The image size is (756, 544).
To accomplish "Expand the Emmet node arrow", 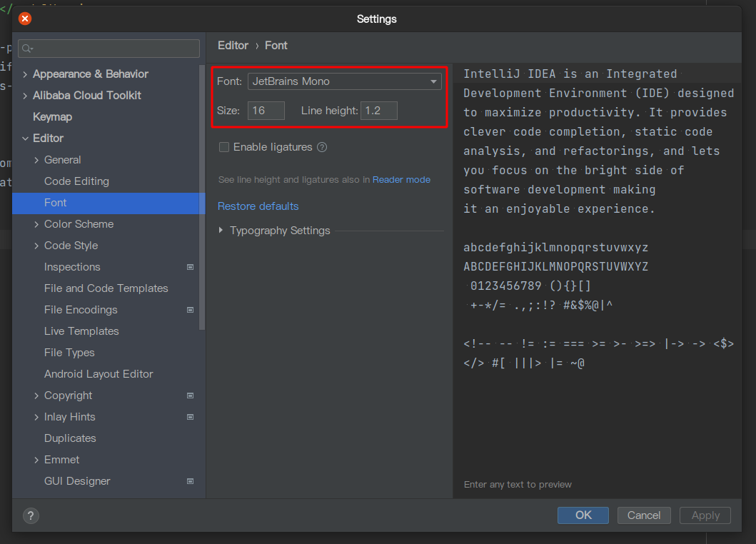I will (x=36, y=460).
